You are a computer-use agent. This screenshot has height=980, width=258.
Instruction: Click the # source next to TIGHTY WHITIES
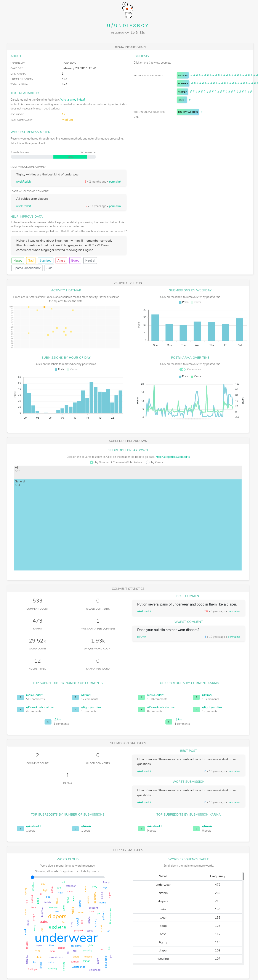tap(202, 112)
